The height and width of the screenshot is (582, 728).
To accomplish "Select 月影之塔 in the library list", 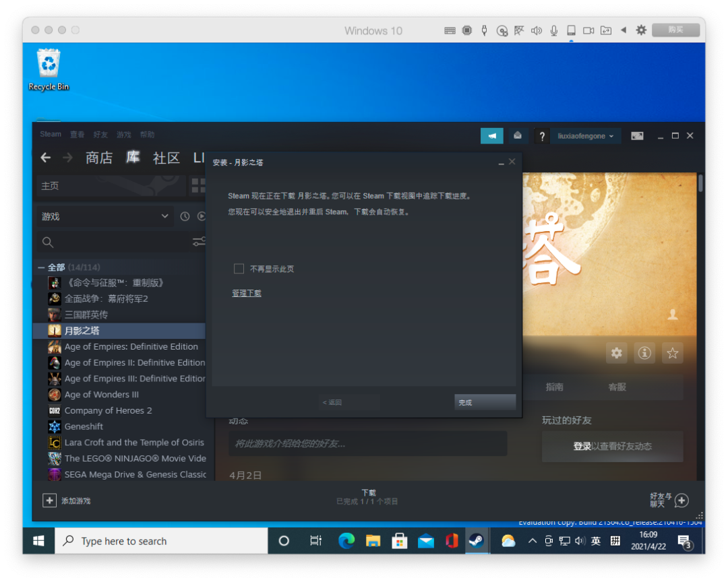I will (x=120, y=331).
